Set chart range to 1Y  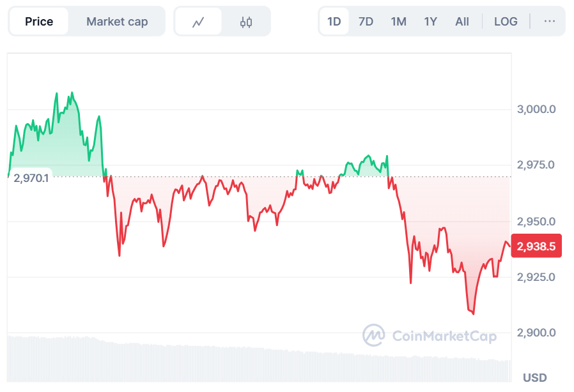(431, 22)
